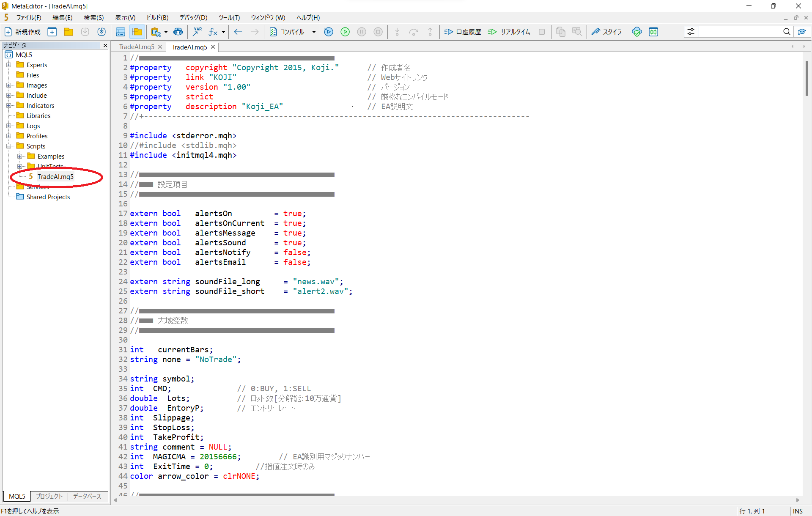Click the コンパイル compile button
The height and width of the screenshot is (516, 812).
[288, 32]
